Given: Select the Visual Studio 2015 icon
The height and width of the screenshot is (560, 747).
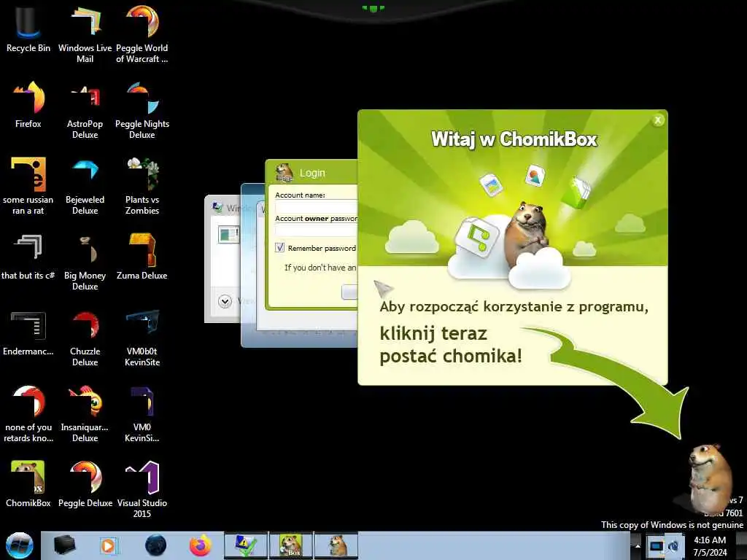Looking at the screenshot, I should coord(142,489).
